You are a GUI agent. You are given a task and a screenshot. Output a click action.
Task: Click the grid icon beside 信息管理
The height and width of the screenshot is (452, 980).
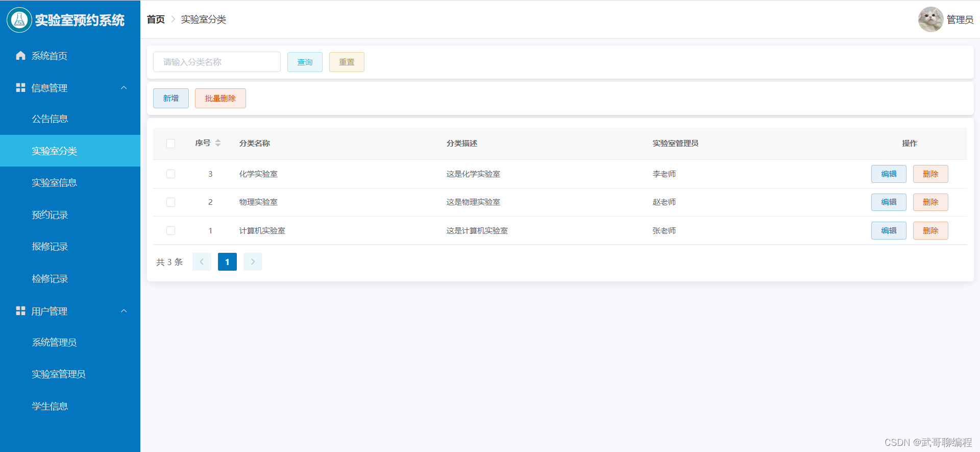20,88
